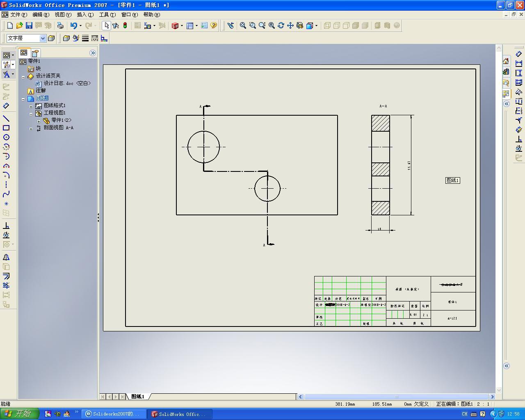Viewport: 525px width, 420px height.
Task: Click the horizontal scrollbar left arrow
Action: click(301, 397)
